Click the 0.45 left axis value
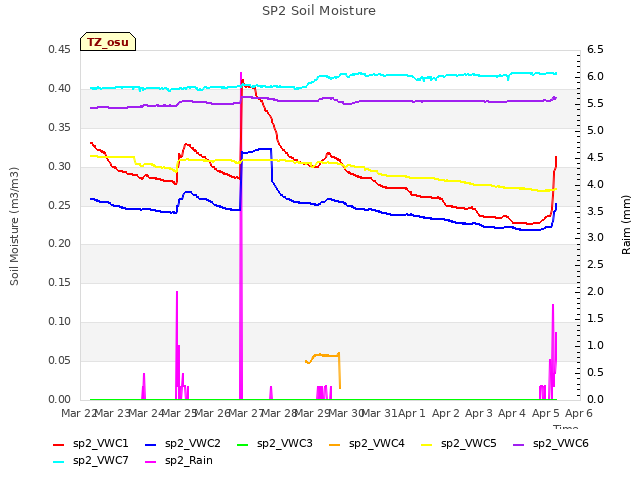 (59, 49)
